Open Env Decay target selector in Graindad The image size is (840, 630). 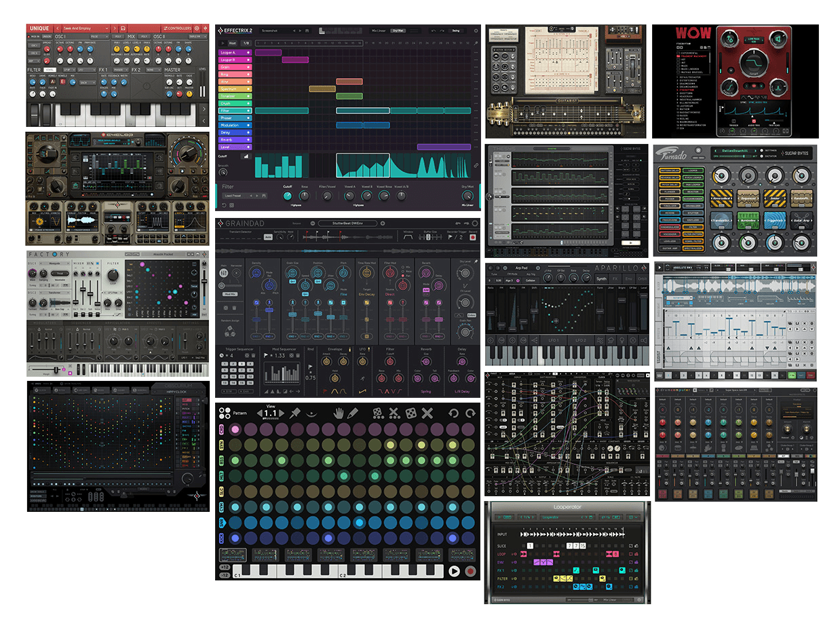click(x=366, y=295)
